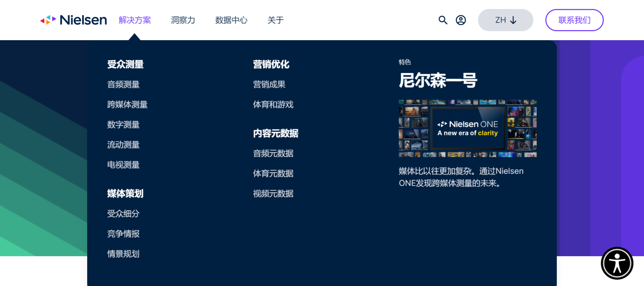This screenshot has width=644, height=286.
Task: Collapse the 解决方案 menu
Action: [x=135, y=20]
